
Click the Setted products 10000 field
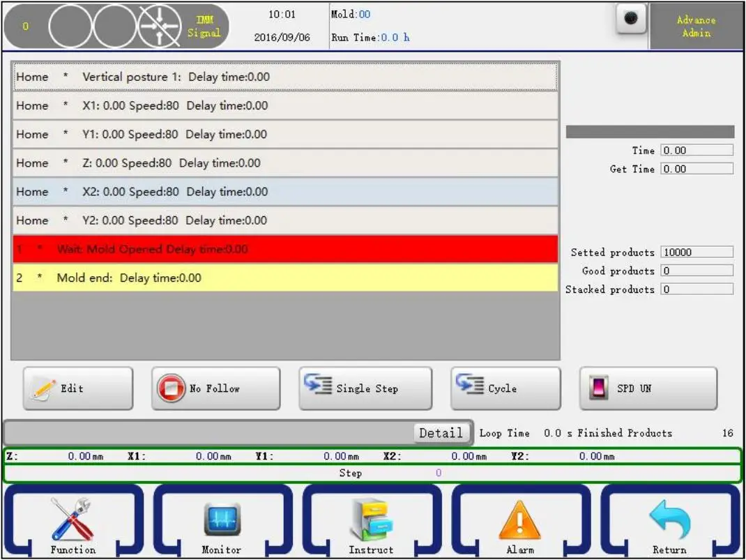click(x=696, y=252)
